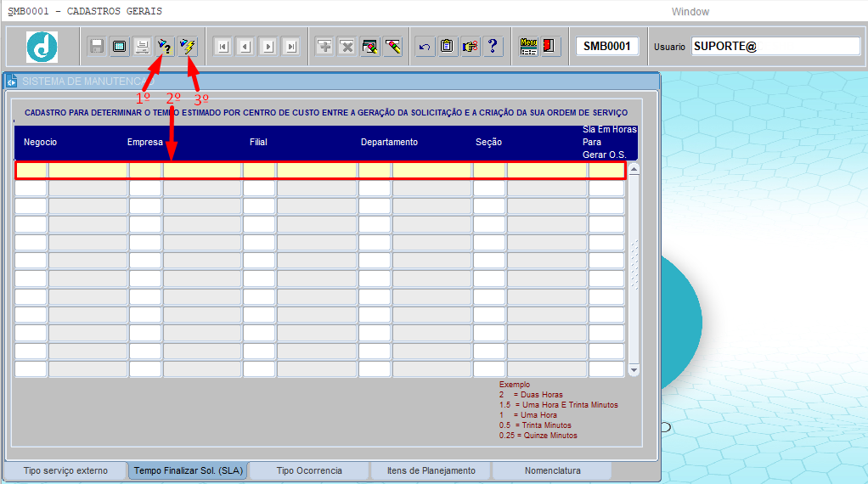Open the Tipo Ocorrencia tab

pos(309,470)
